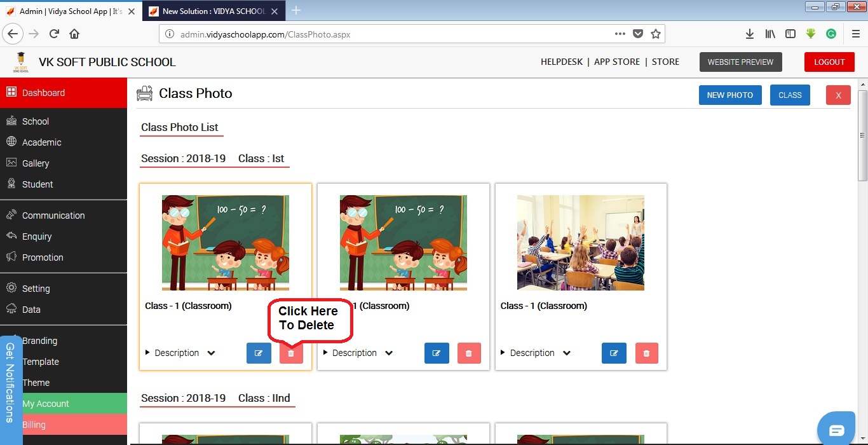Close the Class Photo panel with X

(838, 95)
